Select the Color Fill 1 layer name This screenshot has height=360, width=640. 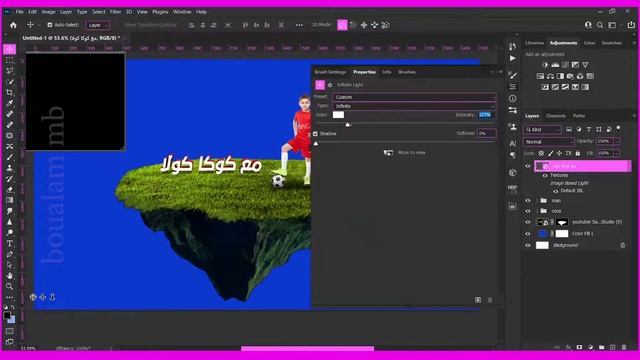pyautogui.click(x=582, y=234)
